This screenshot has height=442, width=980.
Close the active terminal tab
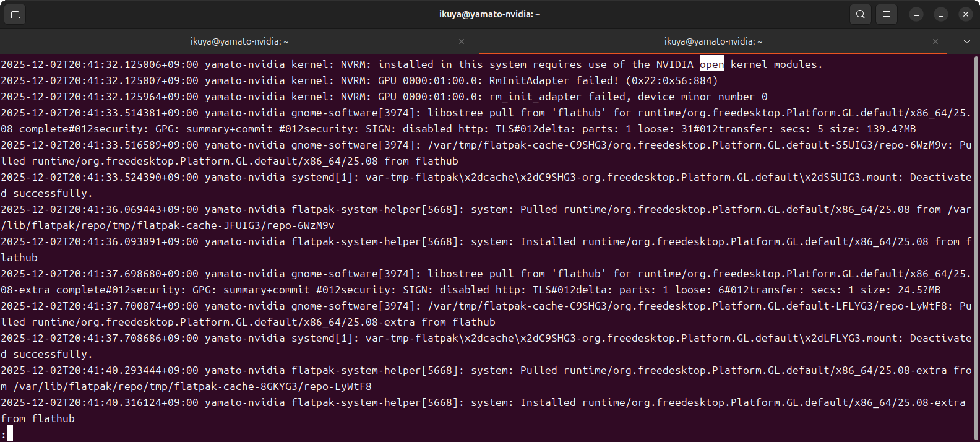click(x=935, y=41)
